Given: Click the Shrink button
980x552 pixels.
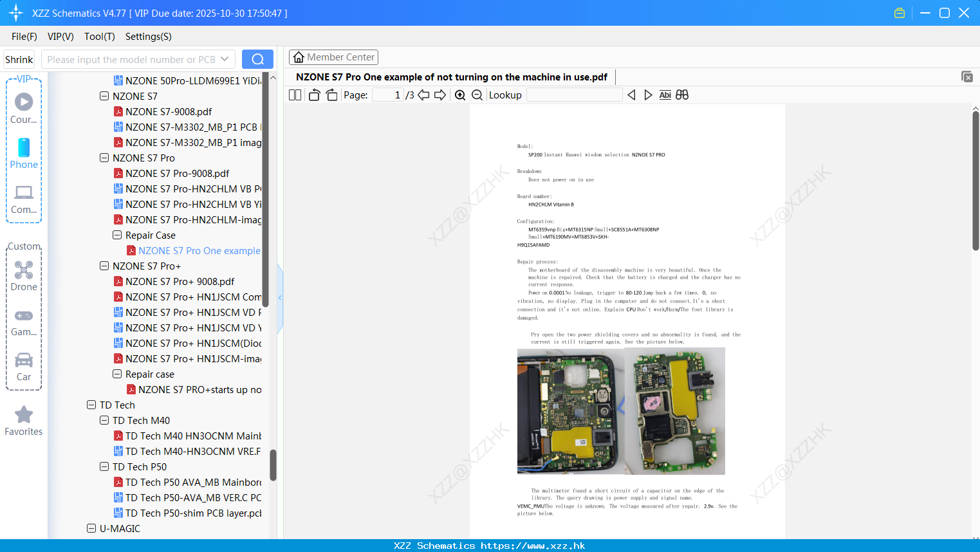Looking at the screenshot, I should (19, 59).
